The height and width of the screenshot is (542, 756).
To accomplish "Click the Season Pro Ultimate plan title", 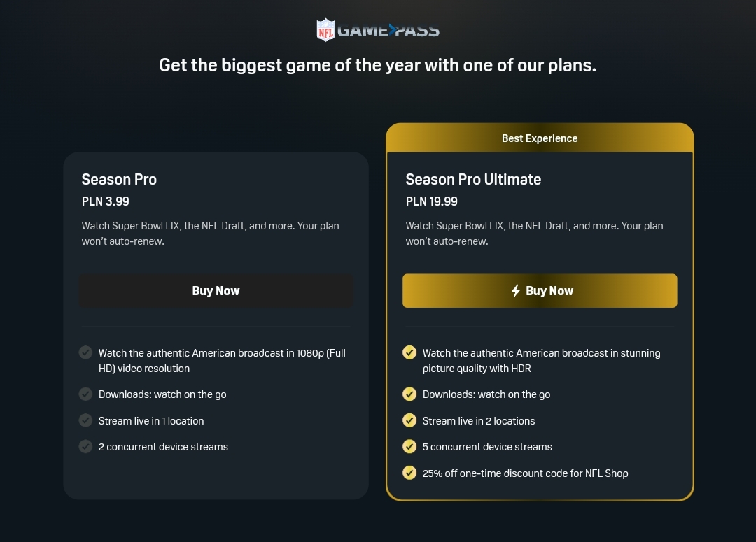I will tap(473, 180).
